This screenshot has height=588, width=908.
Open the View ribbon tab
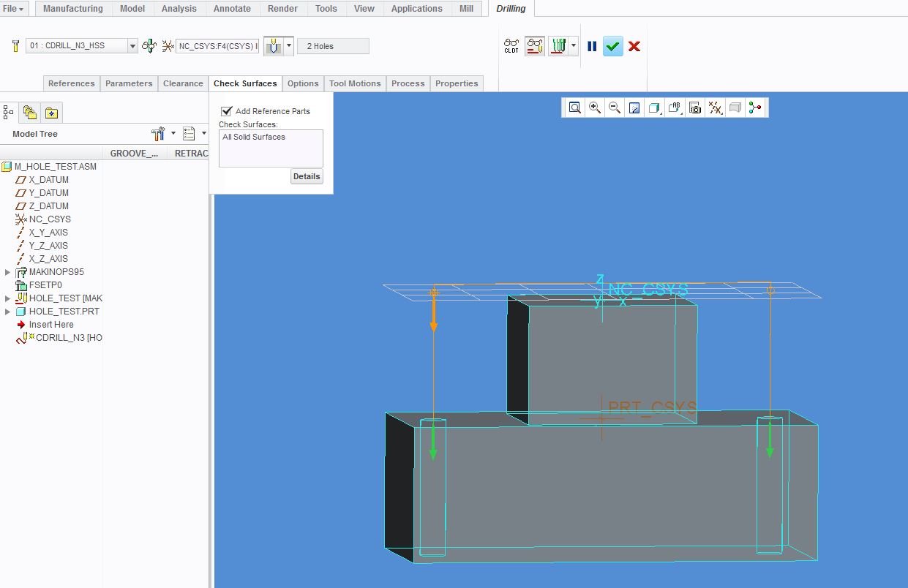point(364,9)
